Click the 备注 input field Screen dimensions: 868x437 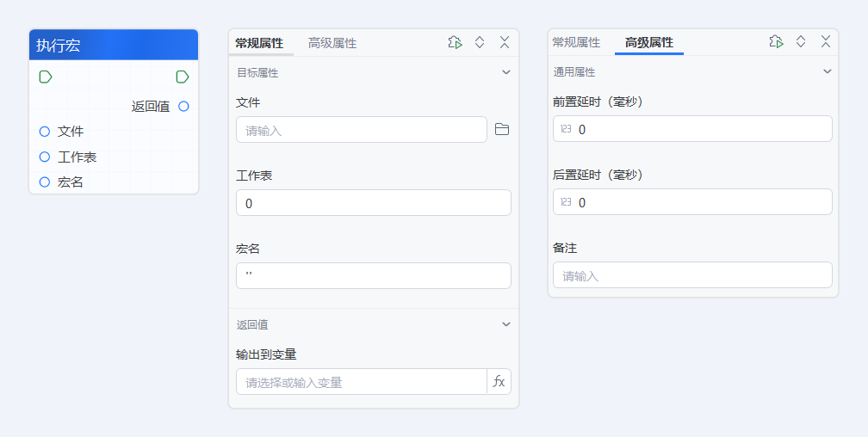tap(692, 275)
